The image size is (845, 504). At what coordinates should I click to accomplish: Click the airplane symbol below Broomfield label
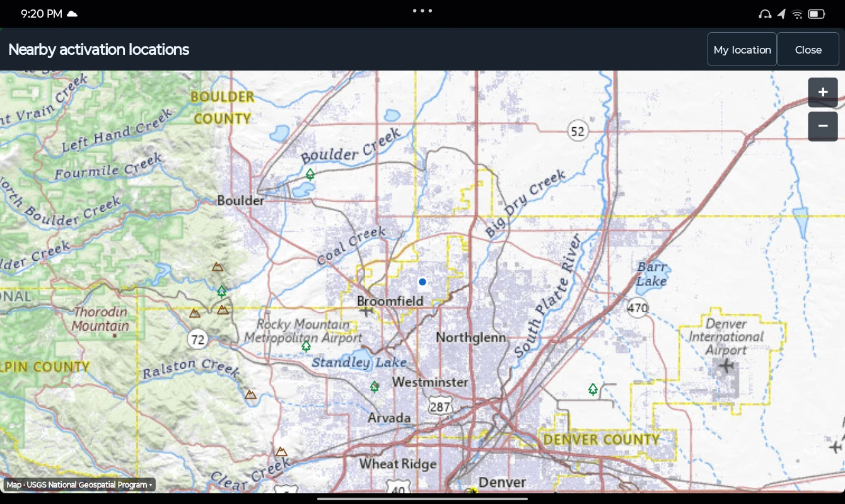[366, 311]
